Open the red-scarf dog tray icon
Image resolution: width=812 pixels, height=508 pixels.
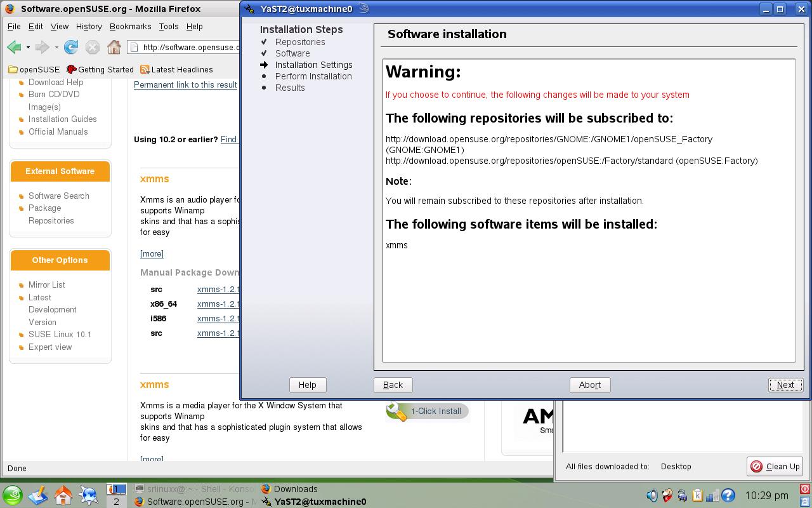(667, 495)
